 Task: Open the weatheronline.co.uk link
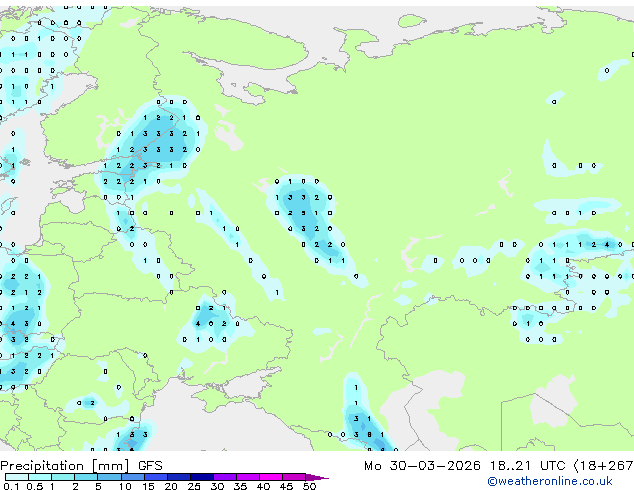[x=550, y=481]
